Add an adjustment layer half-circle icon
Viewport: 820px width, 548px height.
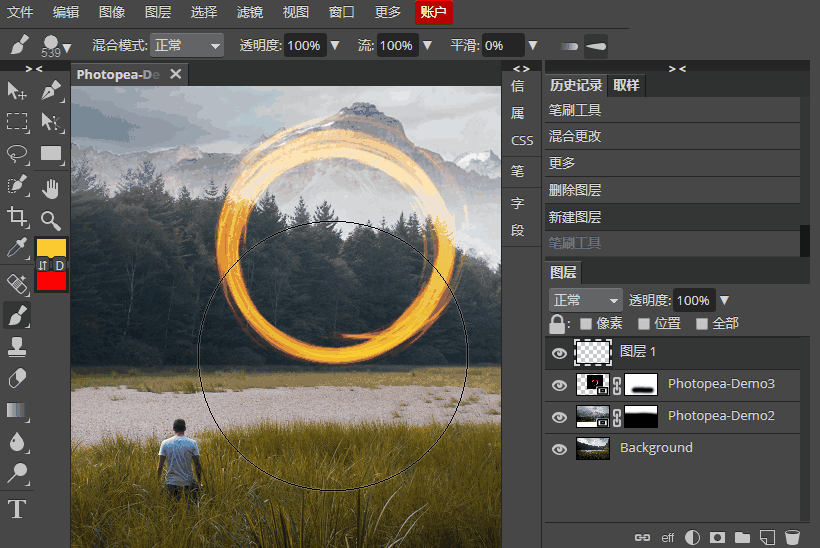pos(692,538)
